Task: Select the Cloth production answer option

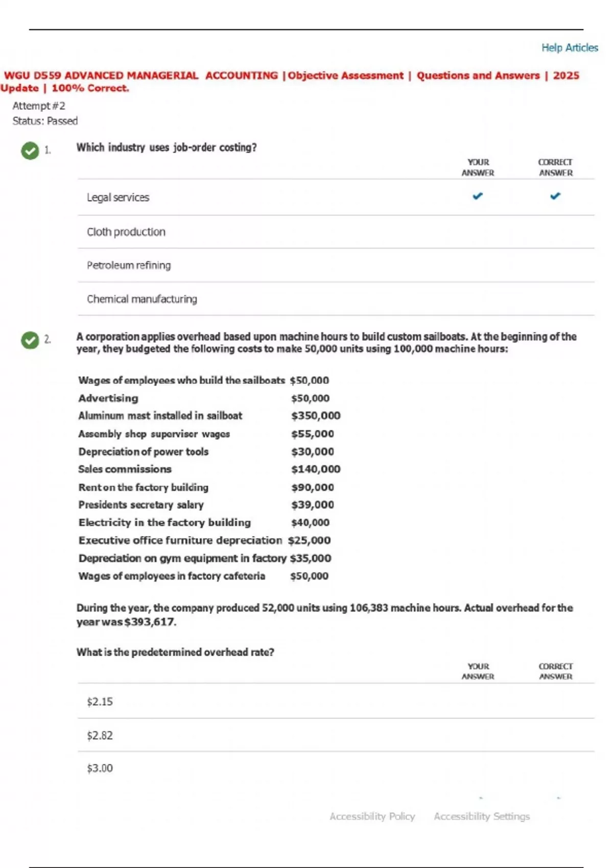Action: pyautogui.click(x=126, y=232)
